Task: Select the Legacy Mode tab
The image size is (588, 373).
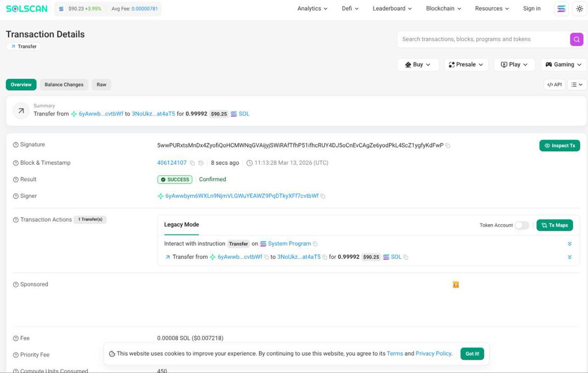Action: (x=181, y=225)
